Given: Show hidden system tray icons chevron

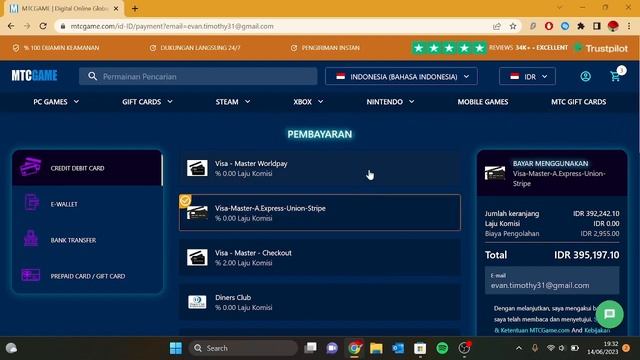Looking at the screenshot, I should [519, 348].
